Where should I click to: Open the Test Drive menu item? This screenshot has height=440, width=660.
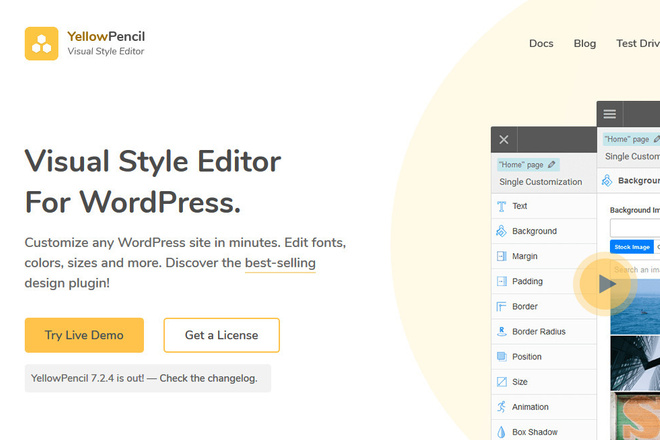638,43
